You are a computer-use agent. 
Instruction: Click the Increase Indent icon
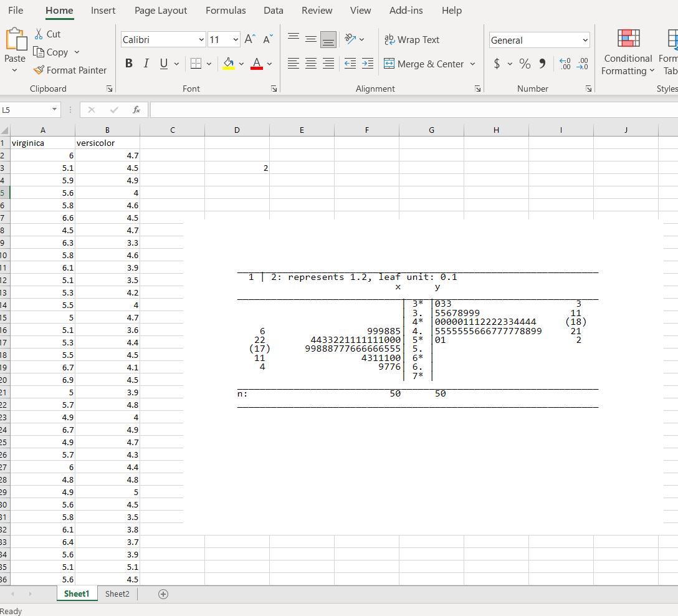(368, 64)
